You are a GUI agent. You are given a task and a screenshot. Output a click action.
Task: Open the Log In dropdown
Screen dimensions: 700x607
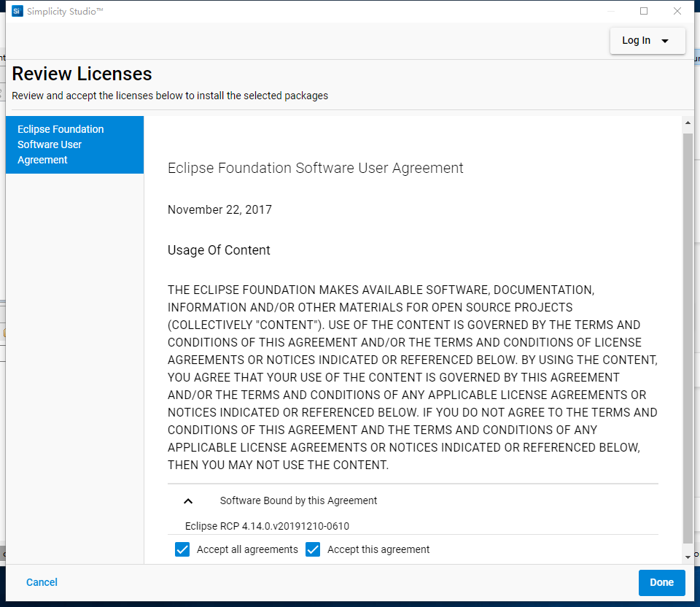[x=647, y=41]
